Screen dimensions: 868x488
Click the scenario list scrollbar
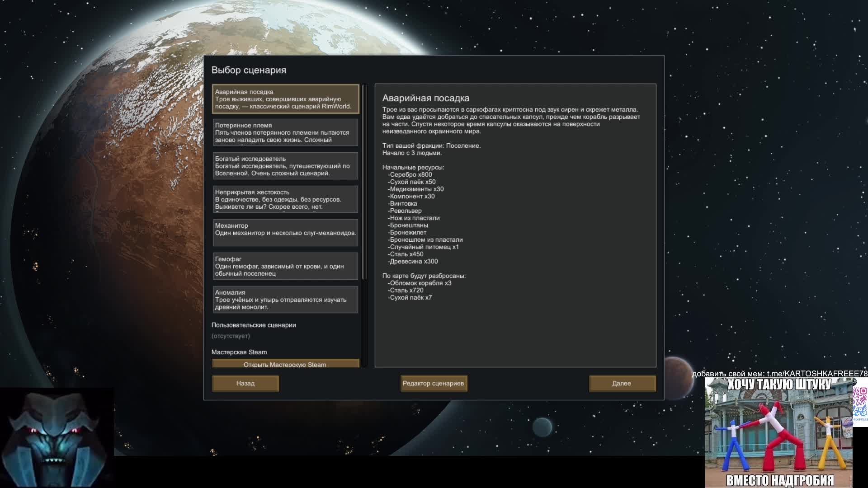click(364, 181)
